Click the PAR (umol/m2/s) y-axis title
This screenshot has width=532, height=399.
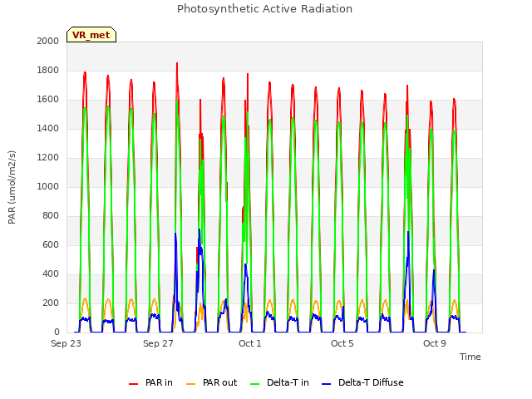[x=12, y=187]
